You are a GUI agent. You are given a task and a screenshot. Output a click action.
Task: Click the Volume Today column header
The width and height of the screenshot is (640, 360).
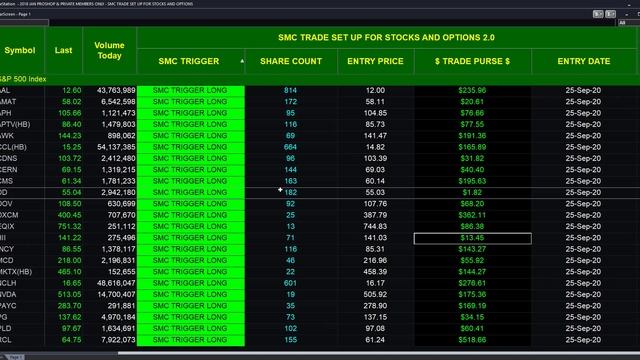pos(109,50)
